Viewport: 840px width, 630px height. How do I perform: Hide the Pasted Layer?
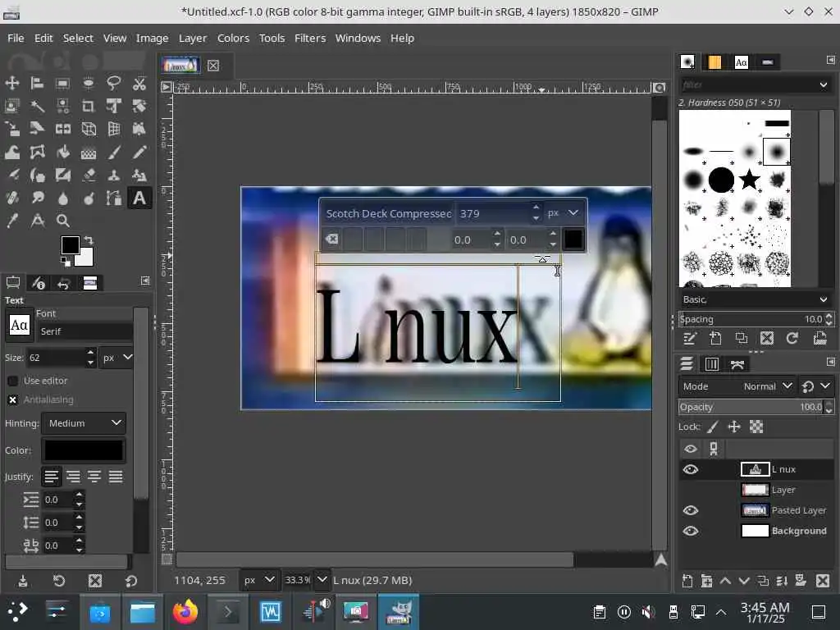click(691, 510)
